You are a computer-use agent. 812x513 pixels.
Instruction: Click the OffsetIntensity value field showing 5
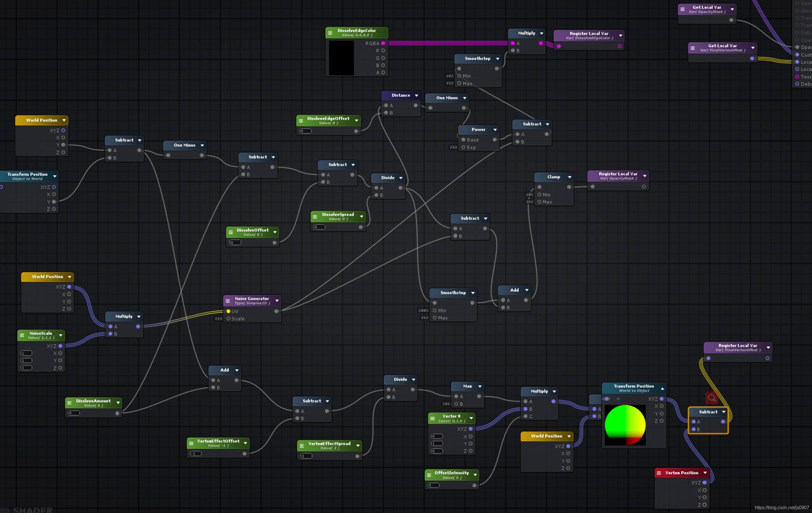click(x=434, y=485)
